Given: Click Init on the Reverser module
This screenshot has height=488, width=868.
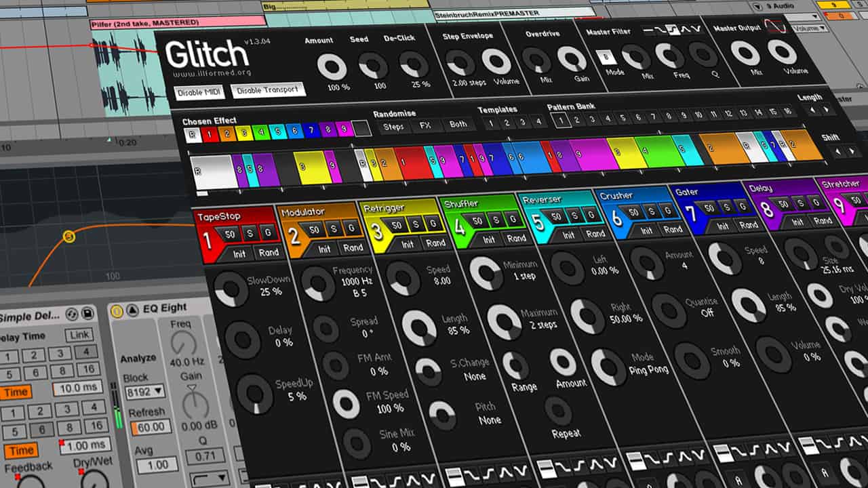Looking at the screenshot, I should click(x=568, y=235).
